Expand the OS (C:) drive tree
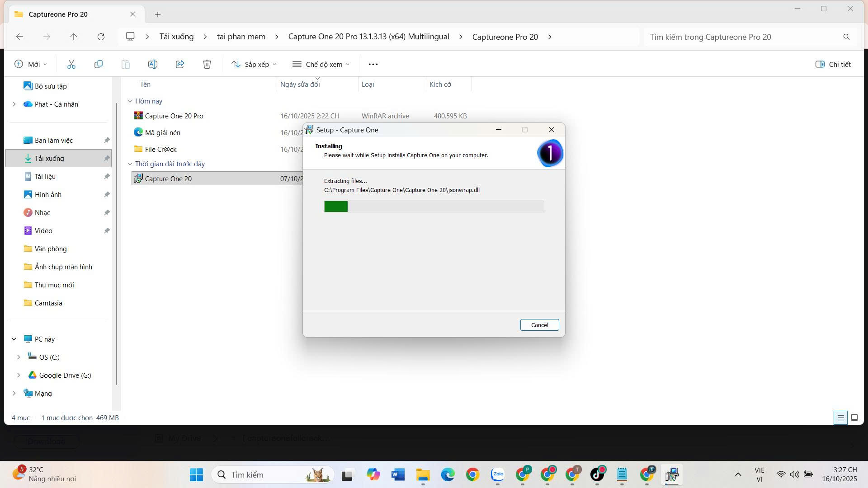The image size is (868, 488). [19, 357]
